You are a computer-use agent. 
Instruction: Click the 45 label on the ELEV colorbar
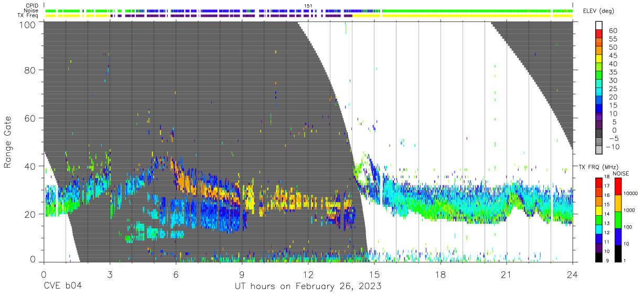point(613,56)
